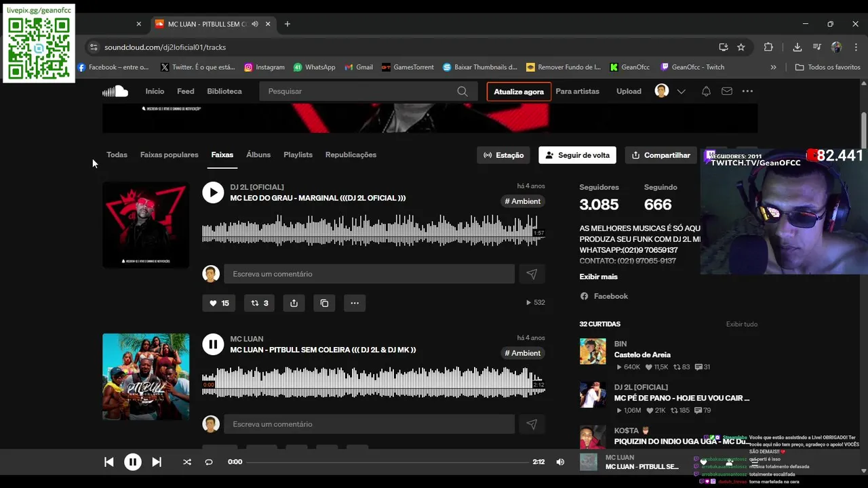This screenshot has height=488, width=868.
Task: Open MC PÉ DE PANO liked track
Action: coord(682,399)
